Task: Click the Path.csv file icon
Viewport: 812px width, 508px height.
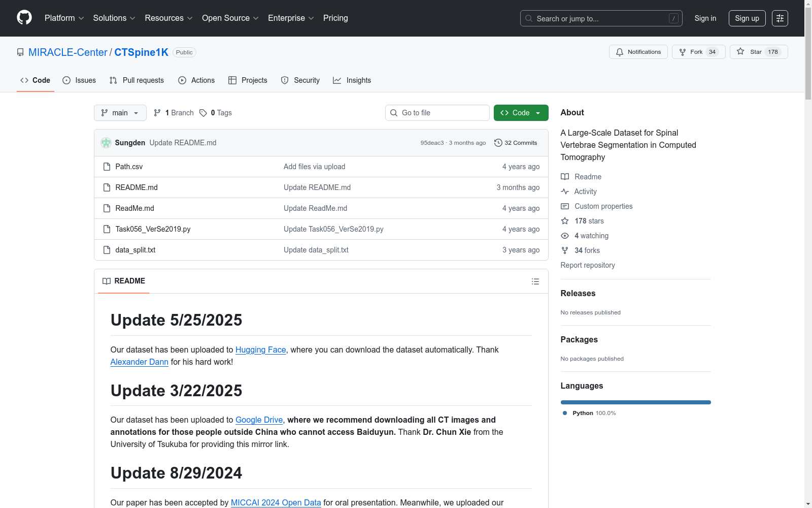Action: (107, 167)
